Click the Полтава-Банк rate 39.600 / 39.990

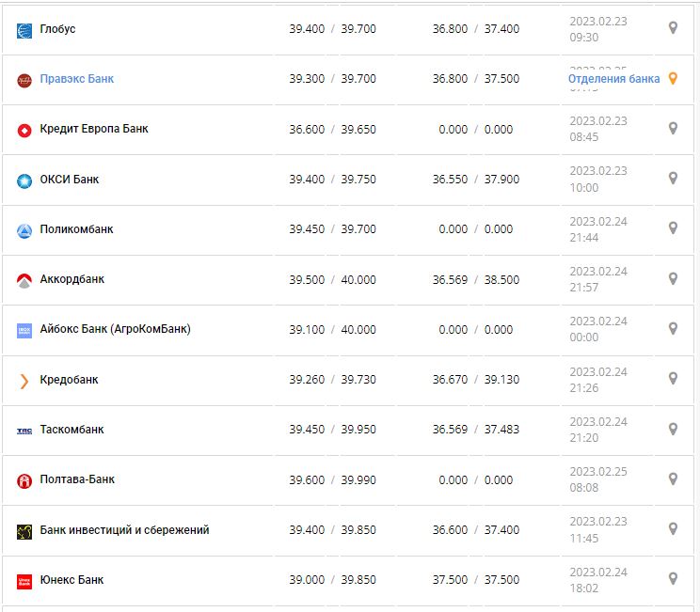[332, 479]
